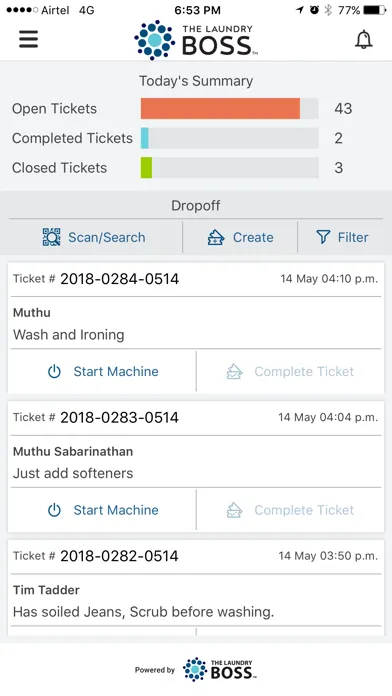Tap the orange Open Tickets bar
392x696 pixels.
(220, 109)
